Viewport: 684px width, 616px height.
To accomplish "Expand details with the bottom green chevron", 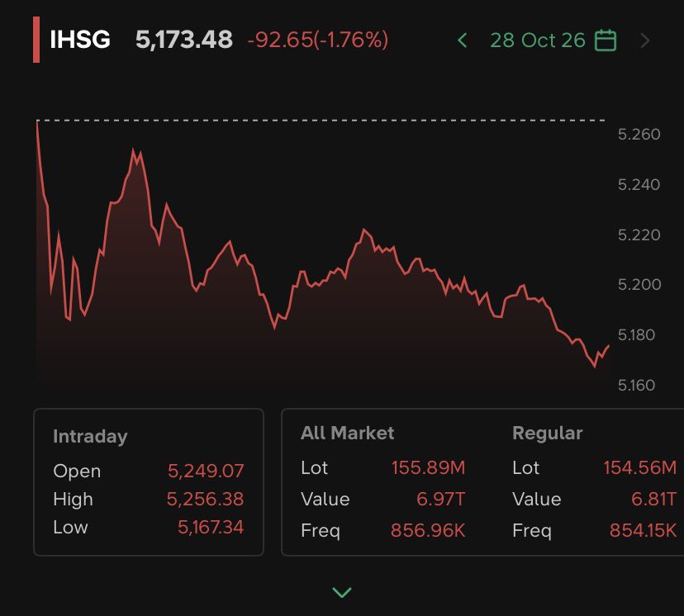I will pos(341,592).
